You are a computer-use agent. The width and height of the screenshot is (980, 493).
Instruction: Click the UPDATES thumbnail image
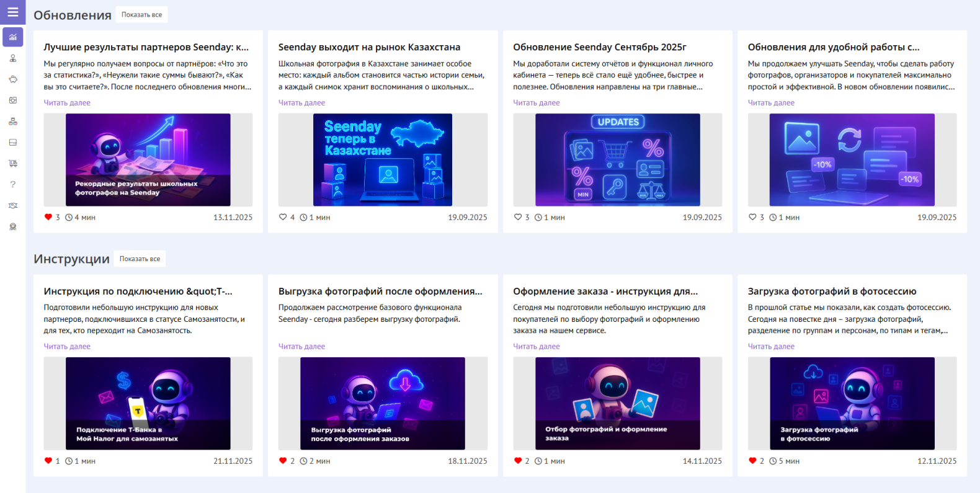pos(617,159)
